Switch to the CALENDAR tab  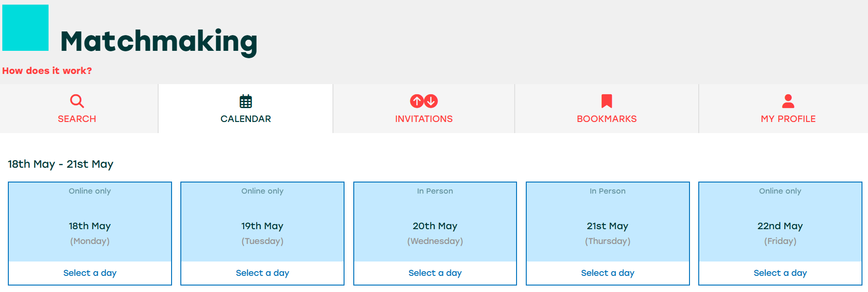pos(246,119)
